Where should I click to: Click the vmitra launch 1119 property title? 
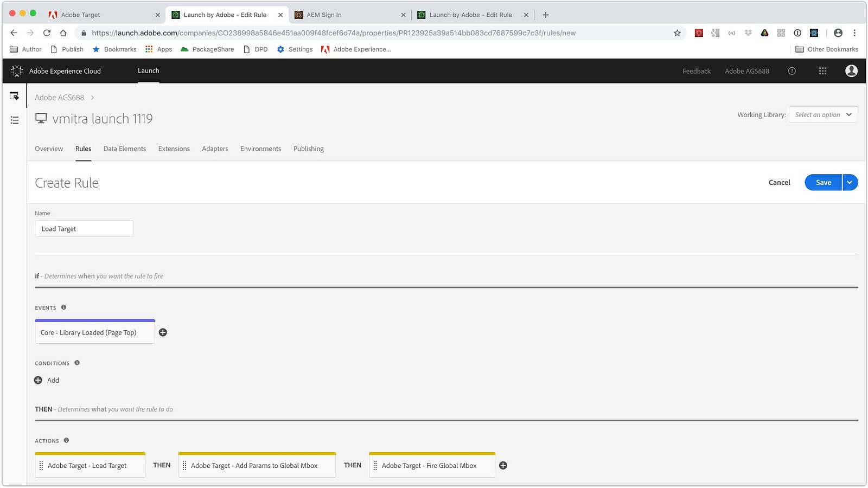tap(103, 118)
